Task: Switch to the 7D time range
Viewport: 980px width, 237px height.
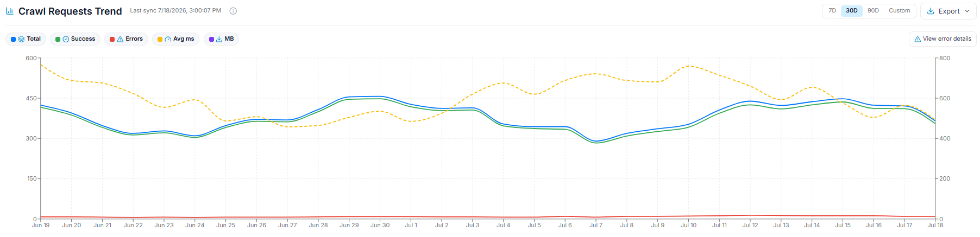Action: tap(832, 11)
